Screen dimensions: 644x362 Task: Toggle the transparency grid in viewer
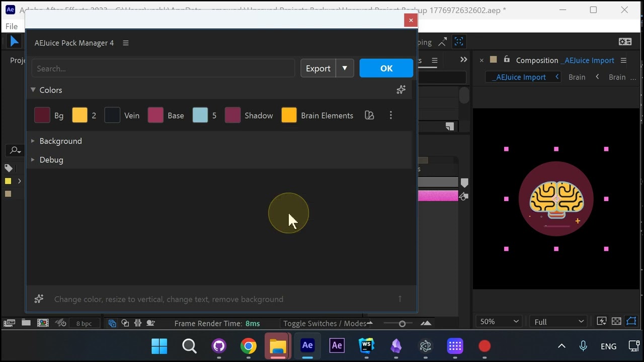616,321
